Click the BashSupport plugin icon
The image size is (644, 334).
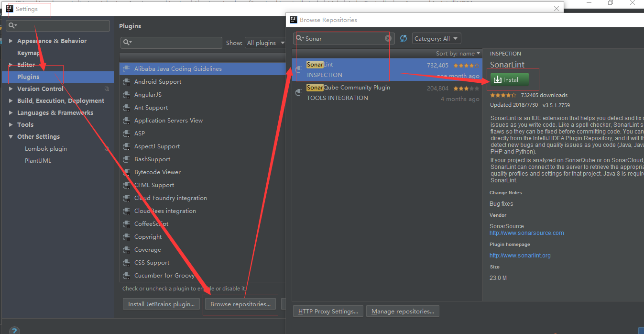[127, 159]
